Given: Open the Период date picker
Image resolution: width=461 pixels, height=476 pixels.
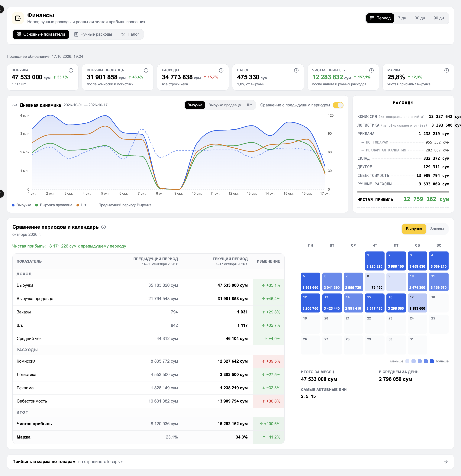Looking at the screenshot, I should click(380, 18).
